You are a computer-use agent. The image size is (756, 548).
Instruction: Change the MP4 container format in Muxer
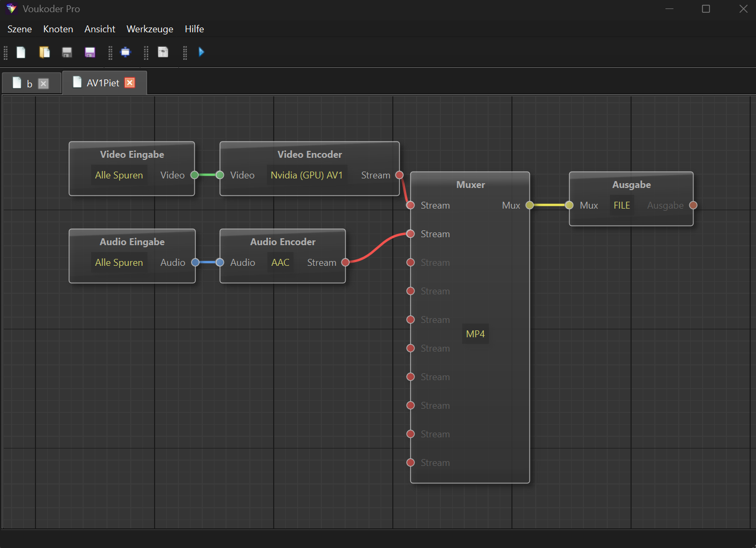click(475, 334)
